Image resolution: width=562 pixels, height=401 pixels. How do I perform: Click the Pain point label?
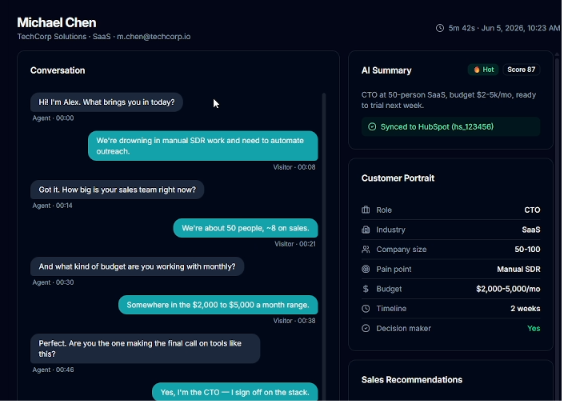[394, 269]
